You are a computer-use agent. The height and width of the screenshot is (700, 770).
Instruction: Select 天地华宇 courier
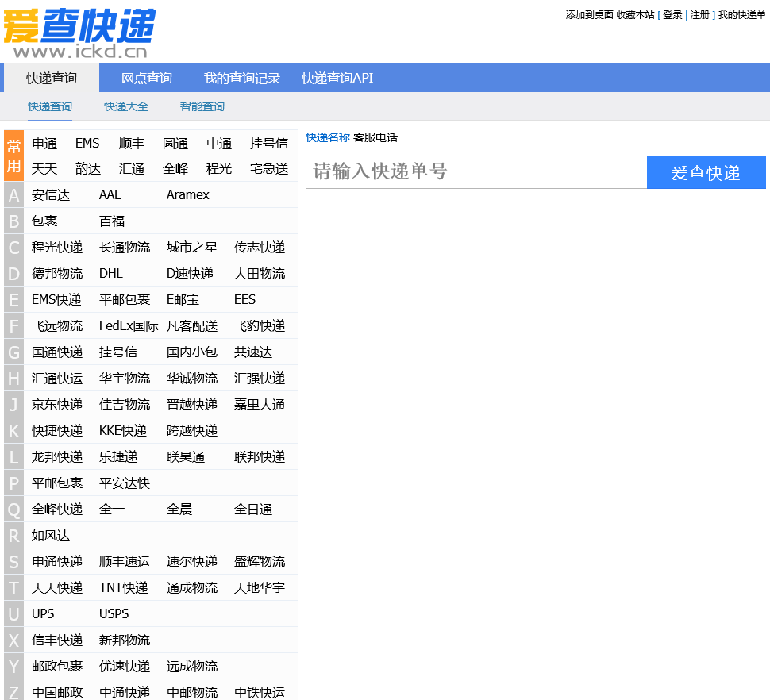pos(260,587)
